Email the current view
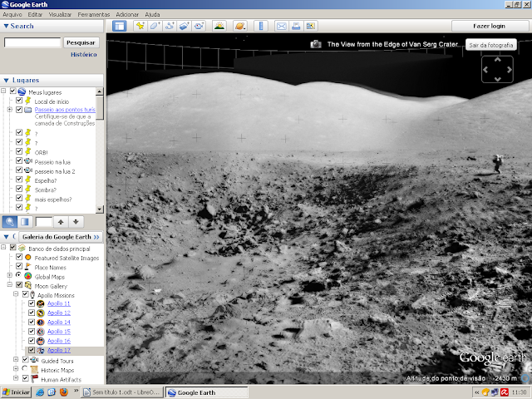 click(282, 26)
